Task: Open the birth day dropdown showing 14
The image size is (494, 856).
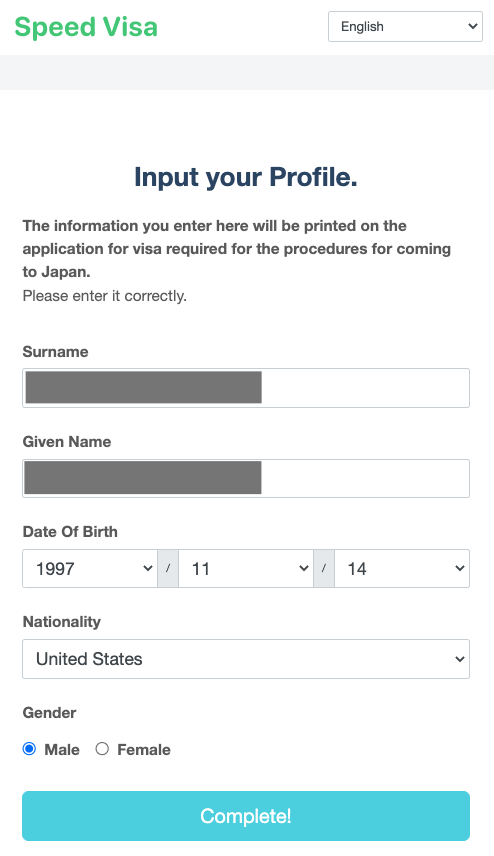Action: click(402, 568)
